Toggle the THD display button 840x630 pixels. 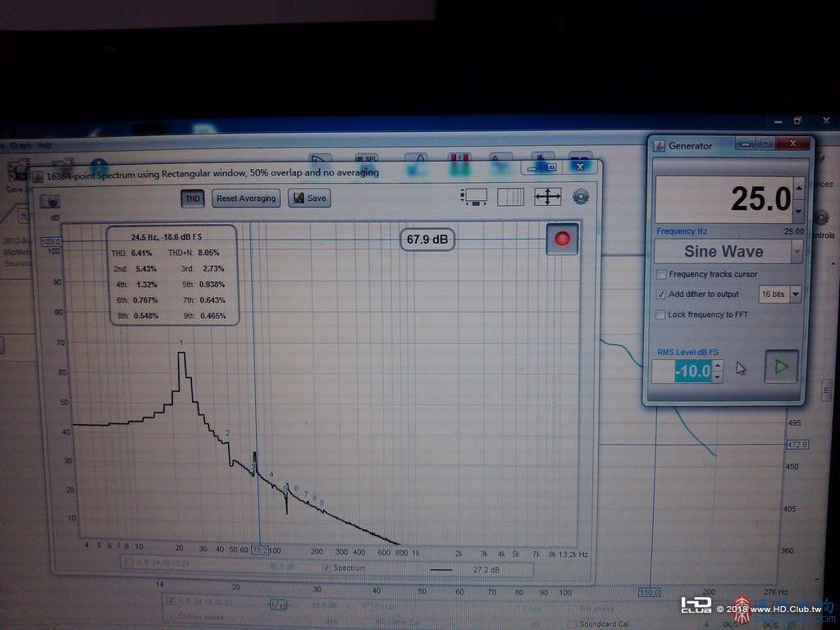(192, 199)
